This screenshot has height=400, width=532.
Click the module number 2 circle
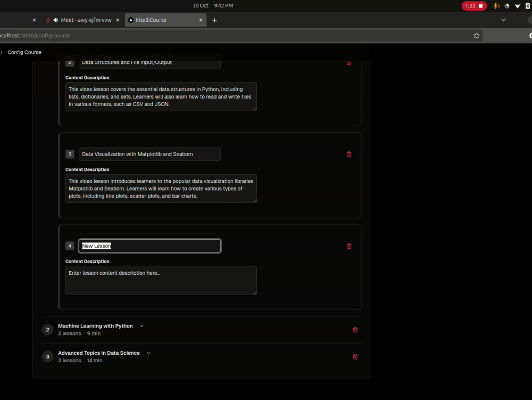(47, 330)
